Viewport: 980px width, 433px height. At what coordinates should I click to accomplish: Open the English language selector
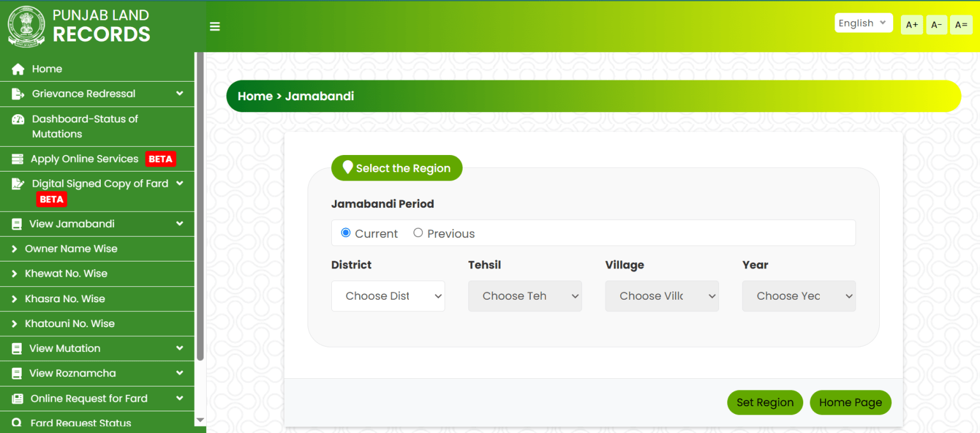[x=863, y=22]
